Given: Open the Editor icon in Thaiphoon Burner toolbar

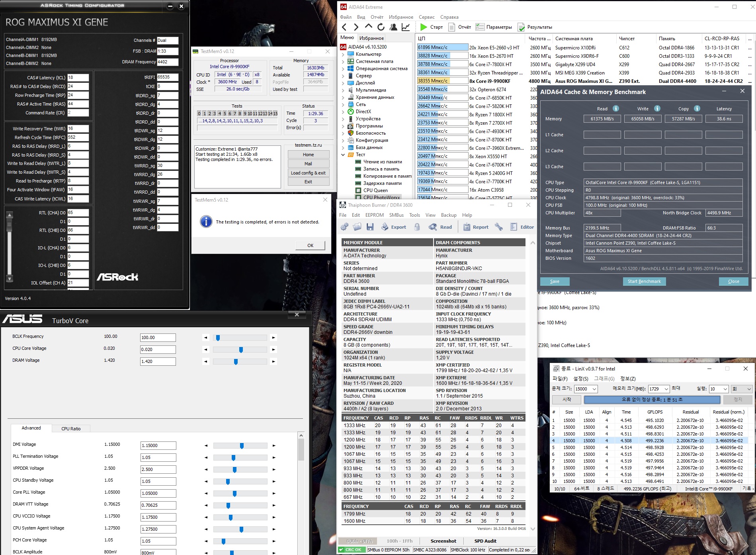Looking at the screenshot, I should pos(514,227).
